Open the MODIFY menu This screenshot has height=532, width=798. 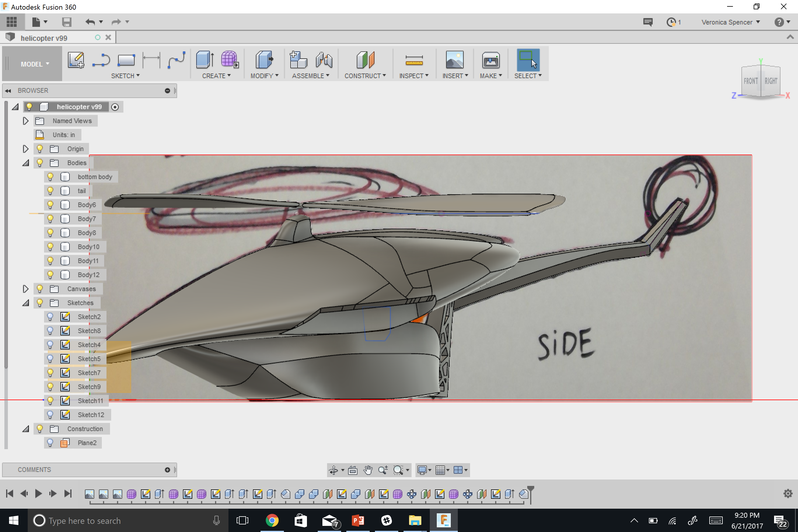coord(264,76)
